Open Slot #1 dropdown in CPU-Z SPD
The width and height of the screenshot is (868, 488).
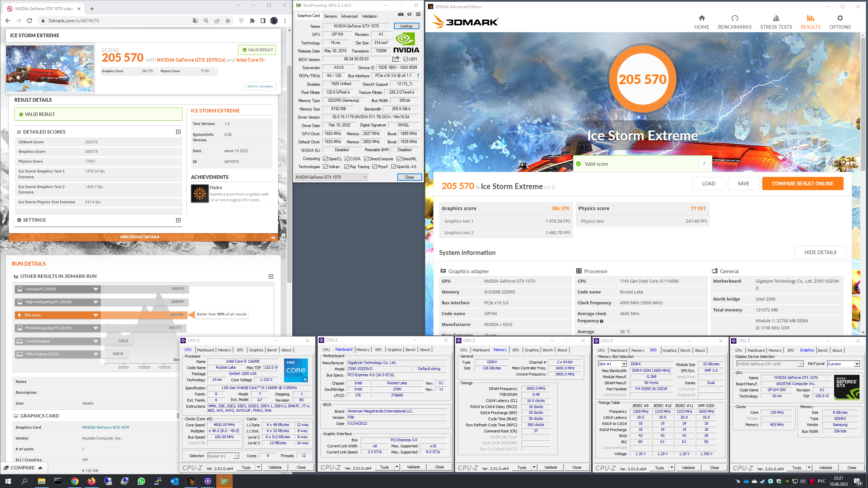[612, 364]
